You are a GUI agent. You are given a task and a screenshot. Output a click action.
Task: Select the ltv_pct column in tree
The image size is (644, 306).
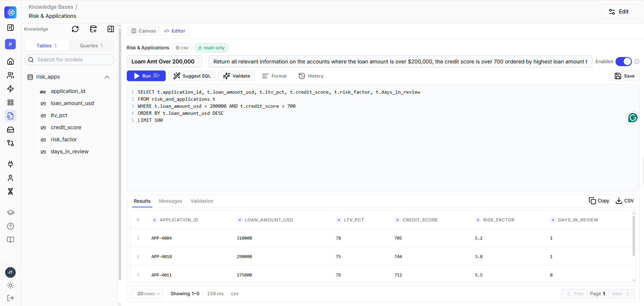(59, 115)
